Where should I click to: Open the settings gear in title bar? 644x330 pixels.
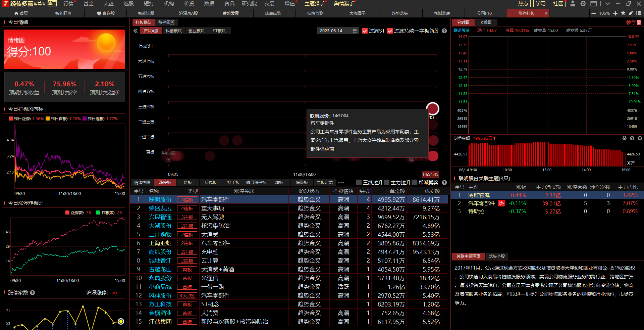point(583,4)
